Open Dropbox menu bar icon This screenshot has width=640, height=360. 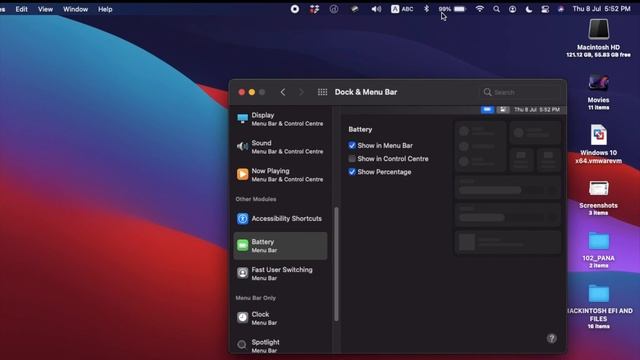(x=314, y=9)
